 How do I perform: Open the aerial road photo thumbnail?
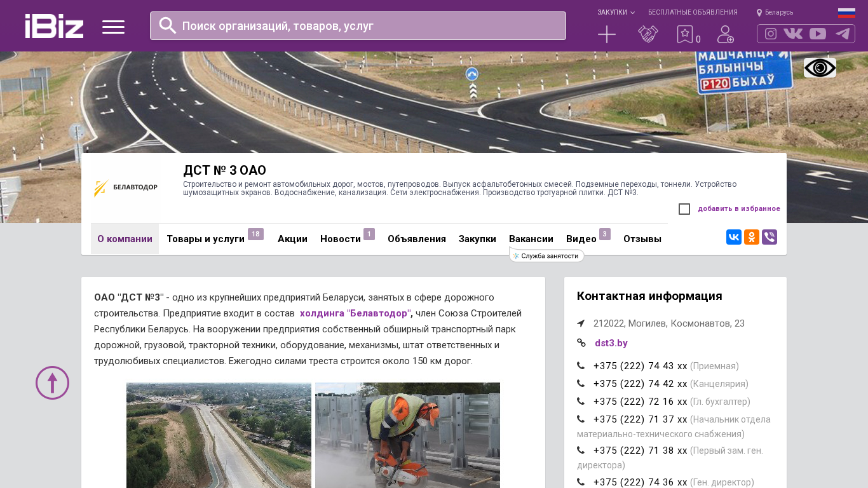(x=219, y=435)
